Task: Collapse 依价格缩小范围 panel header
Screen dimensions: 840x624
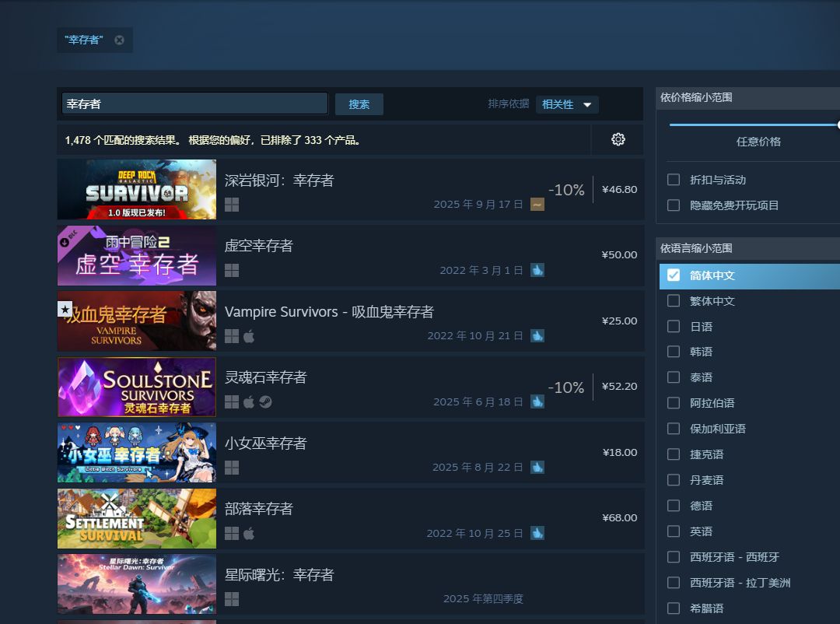Action: pyautogui.click(x=748, y=97)
